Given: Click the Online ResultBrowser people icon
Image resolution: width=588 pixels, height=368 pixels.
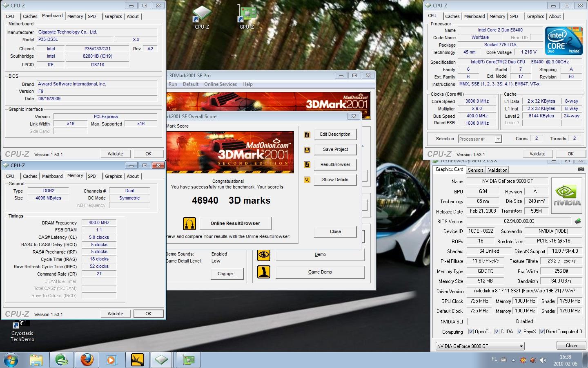Looking at the screenshot, I should (x=189, y=224).
